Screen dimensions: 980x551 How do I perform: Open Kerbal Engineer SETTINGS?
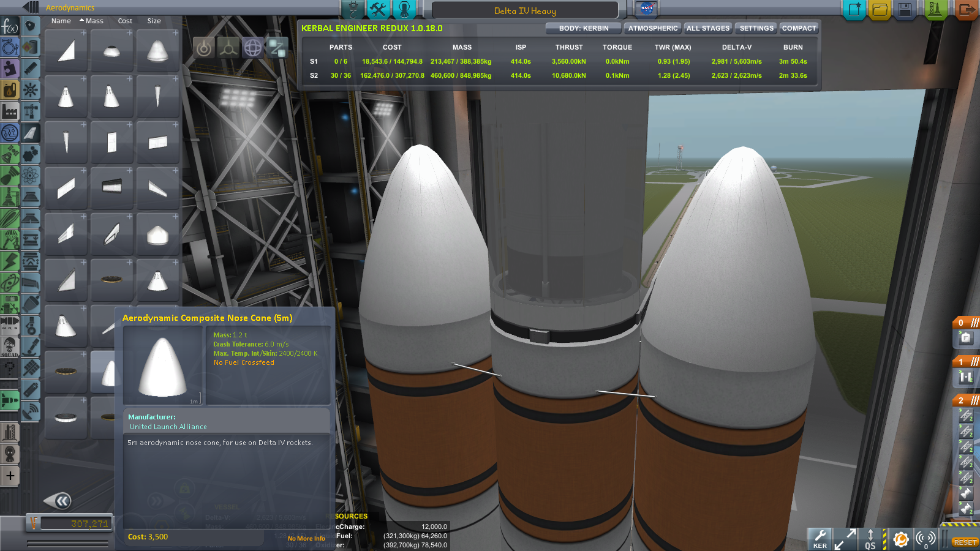pos(756,28)
